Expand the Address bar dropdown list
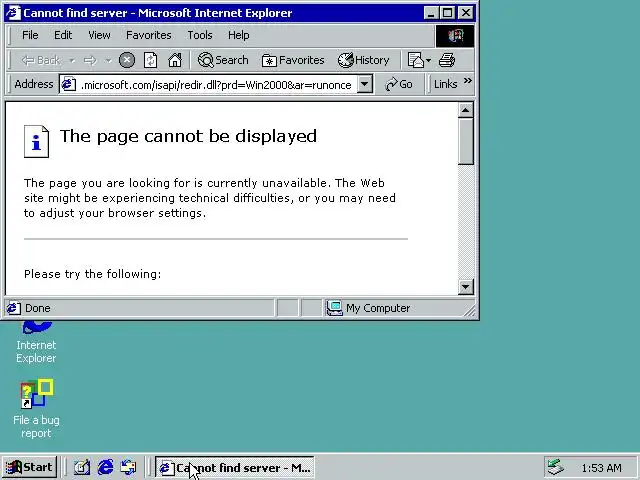This screenshot has height=480, width=640. click(x=364, y=84)
